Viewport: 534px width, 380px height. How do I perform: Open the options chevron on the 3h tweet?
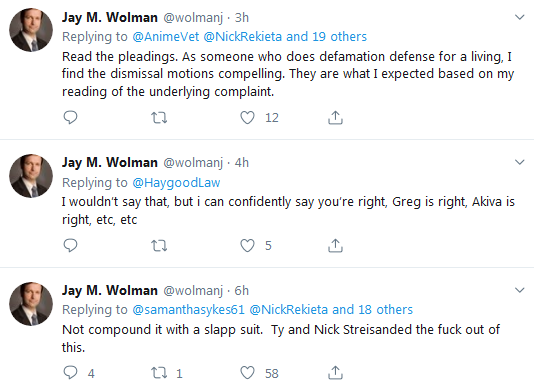(519, 17)
